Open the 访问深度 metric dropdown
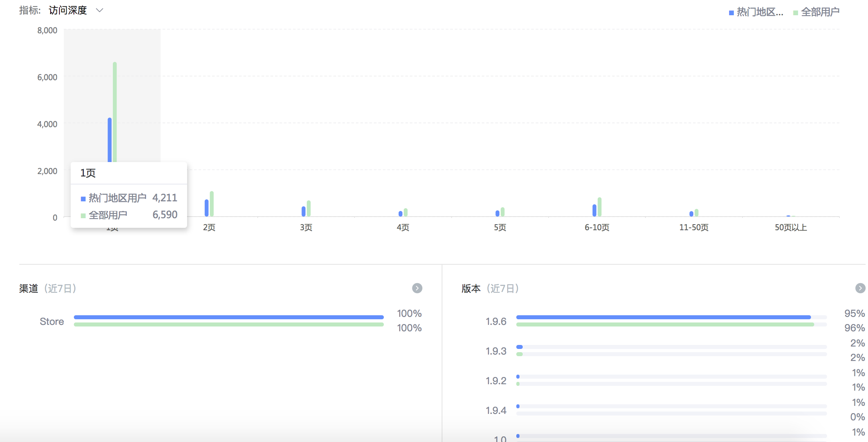The image size is (868, 442). pyautogui.click(x=76, y=10)
